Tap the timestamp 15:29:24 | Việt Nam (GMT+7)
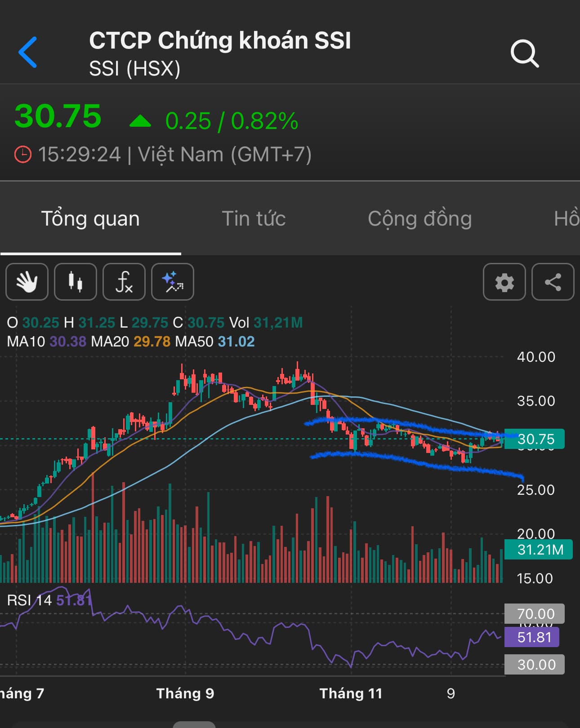The height and width of the screenshot is (728, 580). [x=175, y=155]
